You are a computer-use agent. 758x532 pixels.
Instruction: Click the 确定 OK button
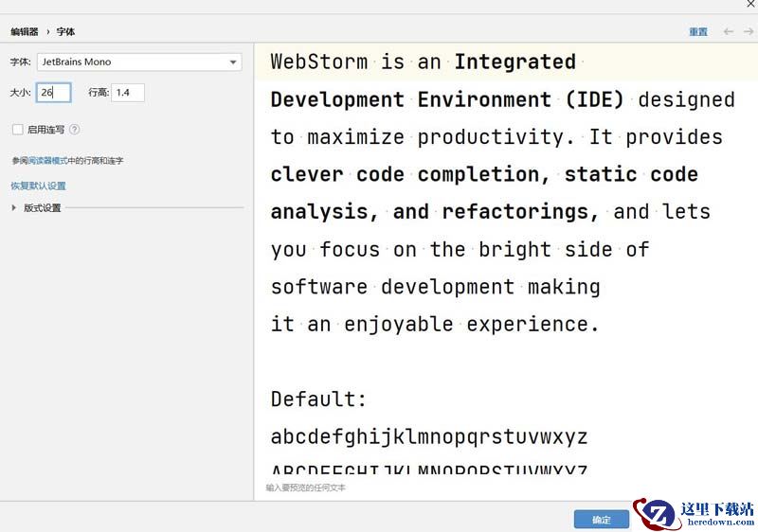click(602, 520)
